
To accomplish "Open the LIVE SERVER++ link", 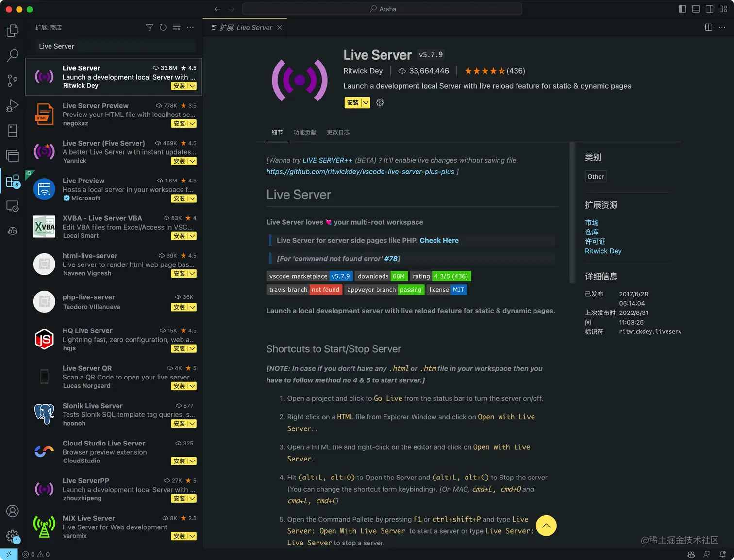I will click(328, 160).
